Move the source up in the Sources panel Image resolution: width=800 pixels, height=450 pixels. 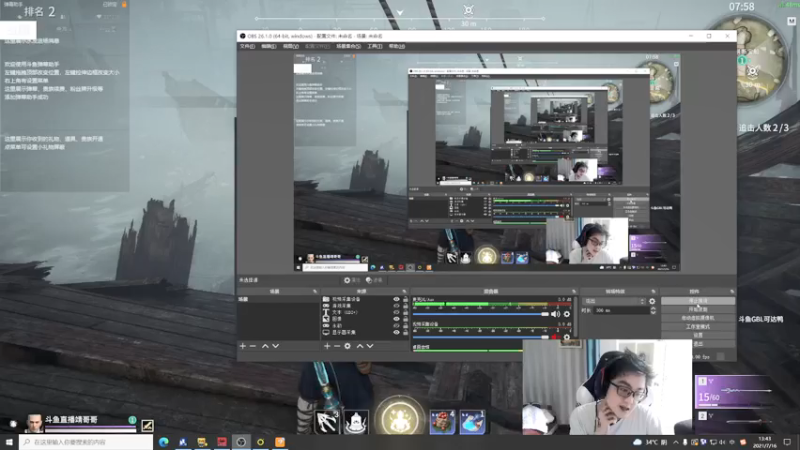click(360, 346)
